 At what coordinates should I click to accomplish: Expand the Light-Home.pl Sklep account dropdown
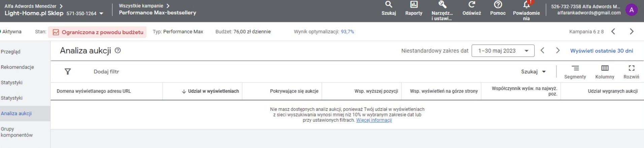tap(101, 13)
